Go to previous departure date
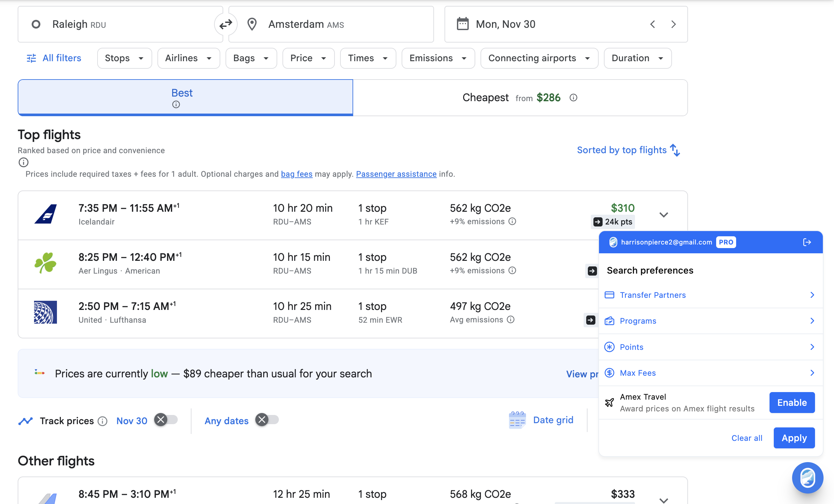 tap(653, 24)
